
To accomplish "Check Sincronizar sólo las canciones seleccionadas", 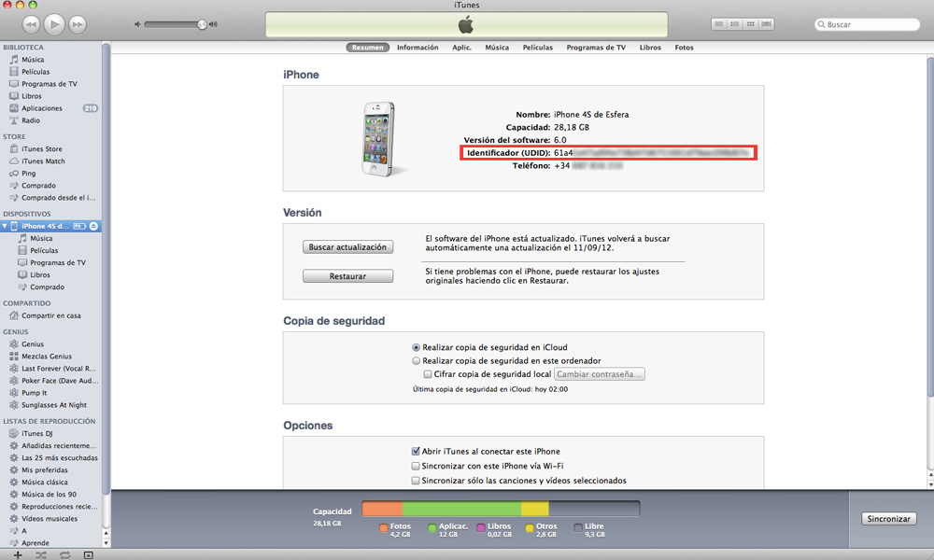I will [x=416, y=481].
